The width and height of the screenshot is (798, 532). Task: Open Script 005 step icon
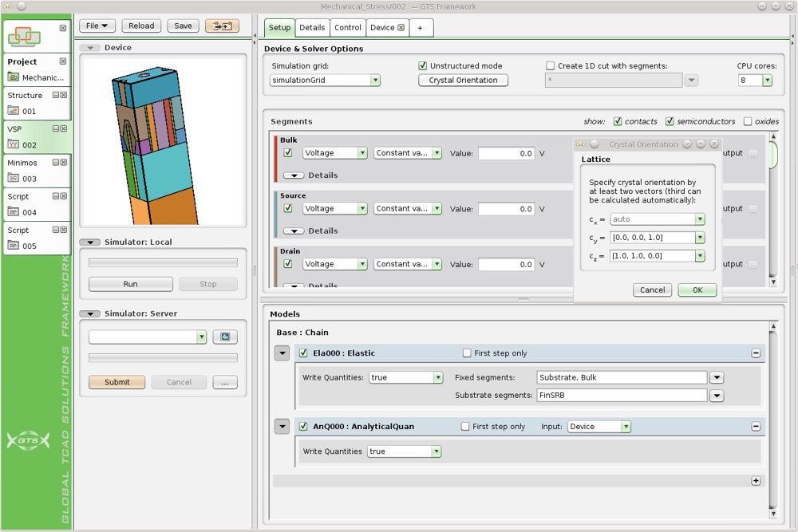pyautogui.click(x=14, y=246)
